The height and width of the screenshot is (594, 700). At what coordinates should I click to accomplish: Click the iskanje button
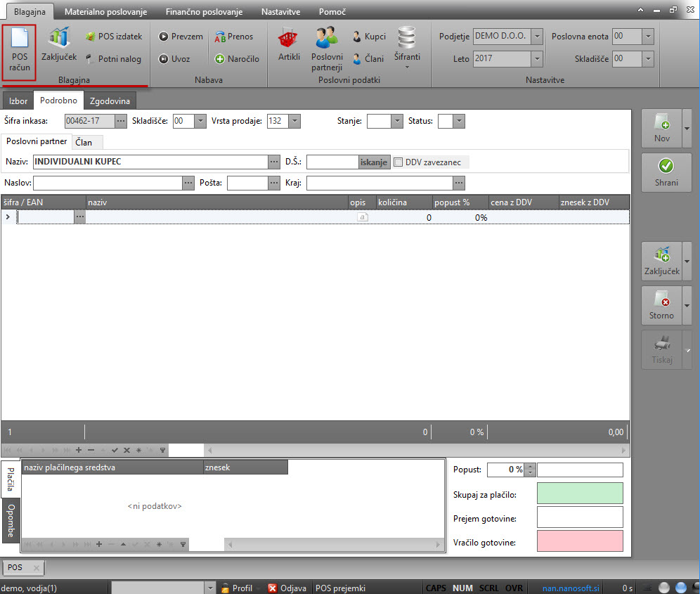374,162
